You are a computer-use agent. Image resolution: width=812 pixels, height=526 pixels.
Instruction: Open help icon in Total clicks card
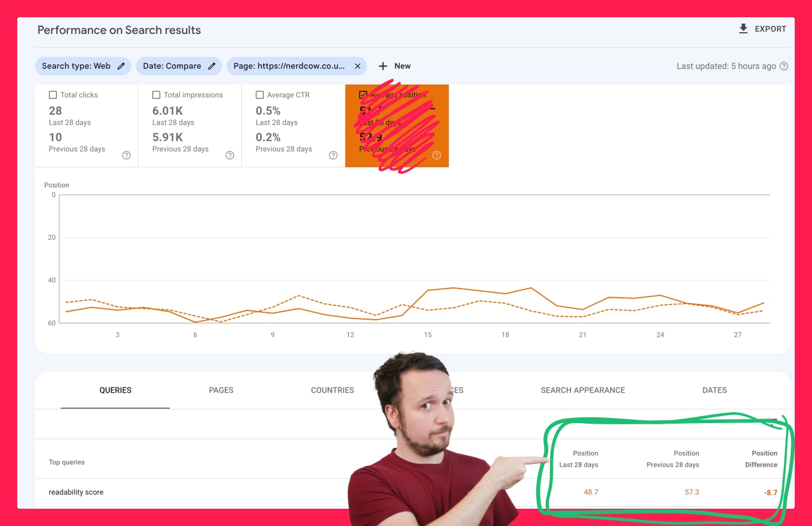(126, 155)
